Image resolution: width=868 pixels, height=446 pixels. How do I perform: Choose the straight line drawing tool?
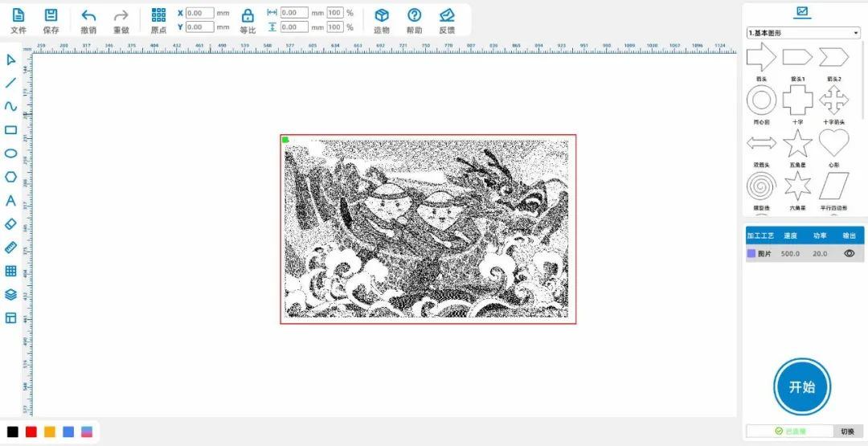(11, 83)
